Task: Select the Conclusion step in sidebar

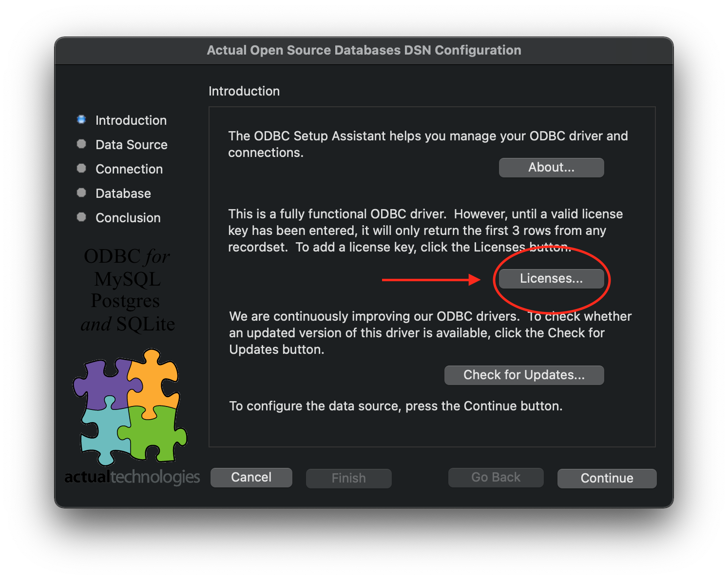Action: click(128, 218)
